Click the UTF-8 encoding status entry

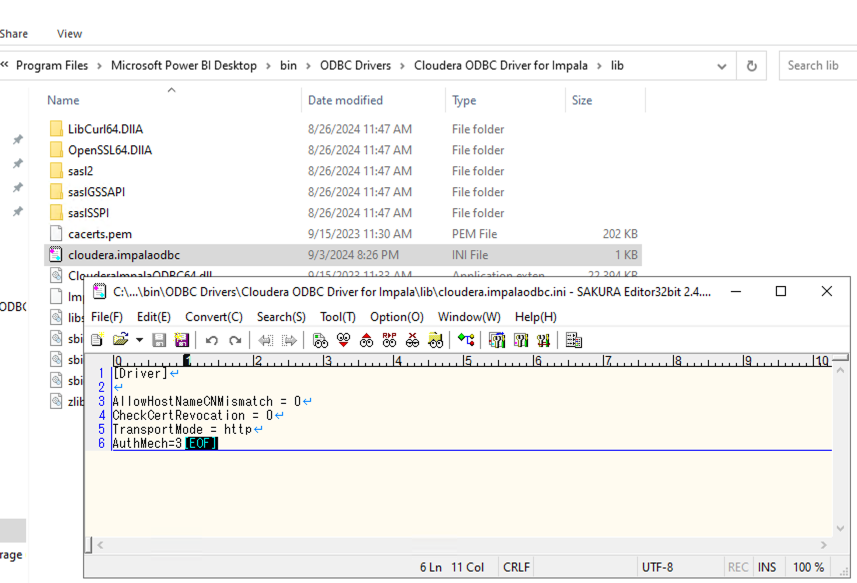point(657,567)
